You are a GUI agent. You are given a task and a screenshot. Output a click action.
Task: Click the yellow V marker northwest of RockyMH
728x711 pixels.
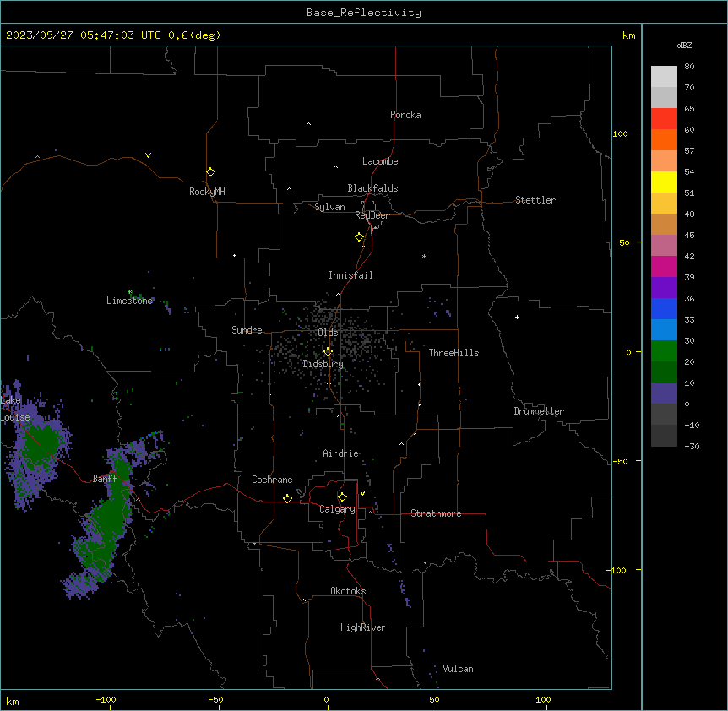click(x=148, y=155)
